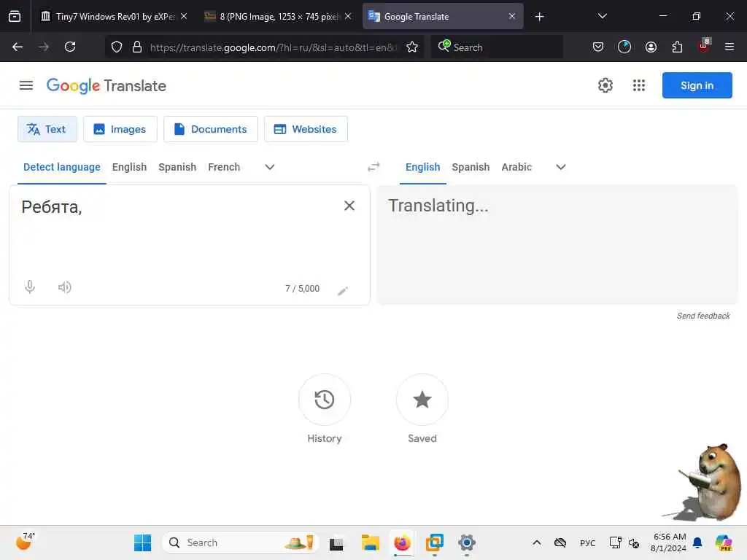Switch to Documents translation mode

pos(211,129)
